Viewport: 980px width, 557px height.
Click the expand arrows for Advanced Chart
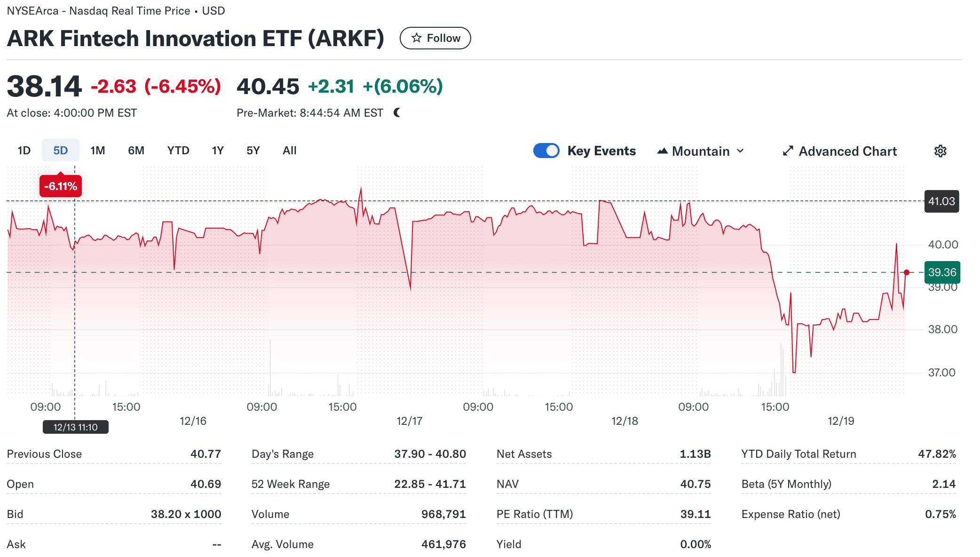coord(788,151)
